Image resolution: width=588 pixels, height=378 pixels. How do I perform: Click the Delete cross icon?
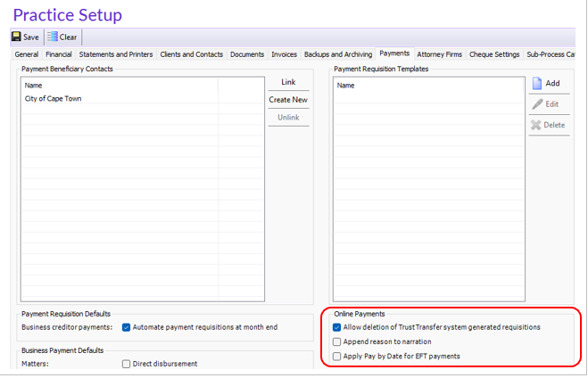pyautogui.click(x=536, y=125)
